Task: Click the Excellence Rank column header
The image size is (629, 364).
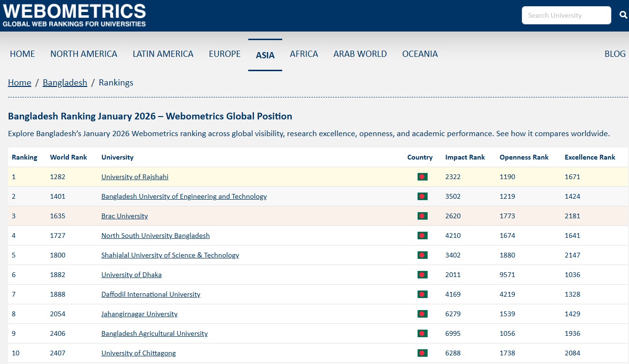Action: tap(590, 157)
